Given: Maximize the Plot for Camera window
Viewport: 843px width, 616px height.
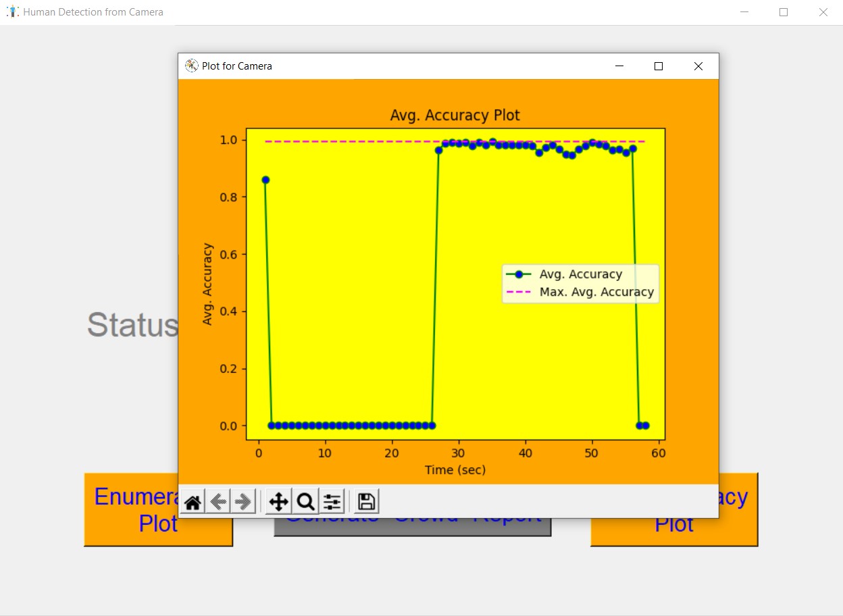Looking at the screenshot, I should point(659,66).
